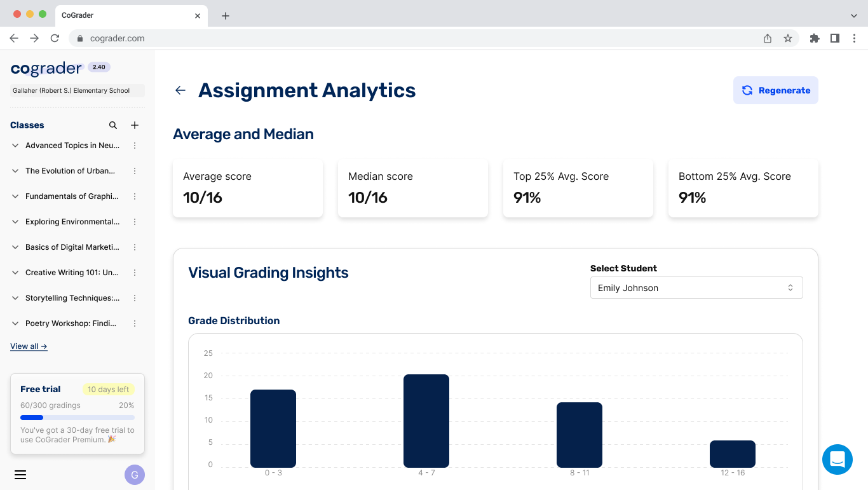The width and height of the screenshot is (868, 490).
Task: Bookmark this page with the star icon
Action: point(788,38)
